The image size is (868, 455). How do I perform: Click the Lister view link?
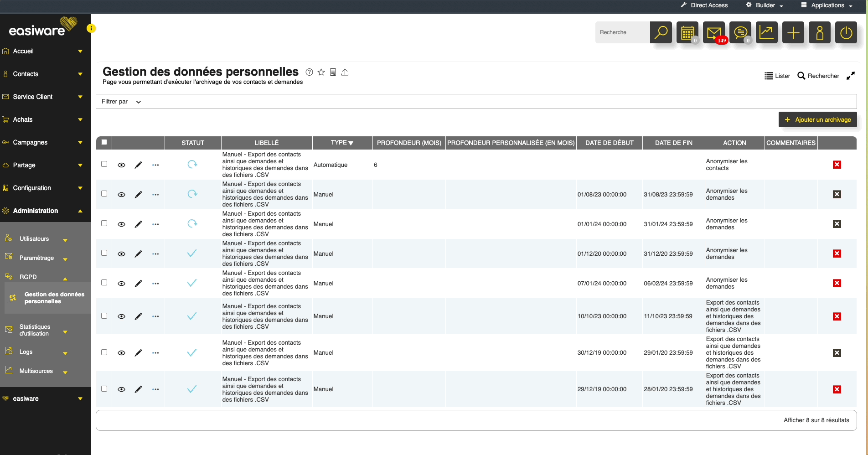777,76
